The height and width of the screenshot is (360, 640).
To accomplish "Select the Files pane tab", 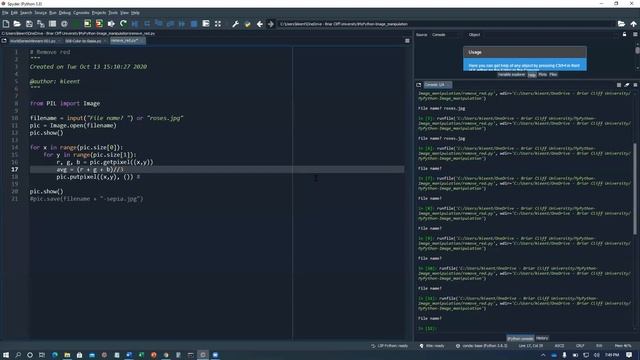I will (x=553, y=75).
